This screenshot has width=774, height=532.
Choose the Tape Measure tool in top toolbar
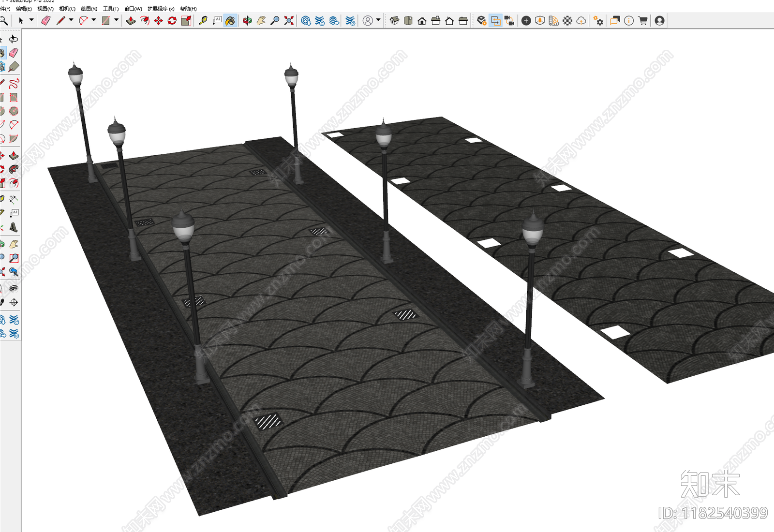coord(203,20)
